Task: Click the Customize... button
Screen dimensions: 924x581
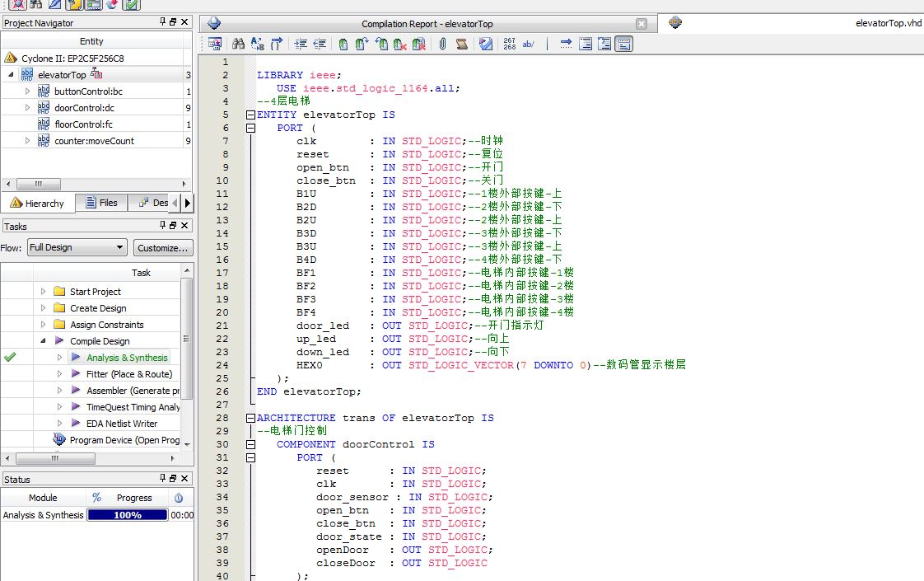Action: pos(163,247)
